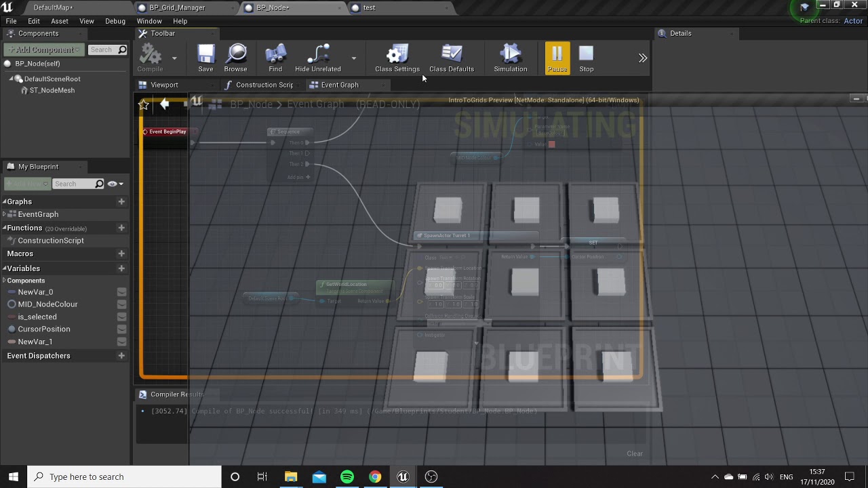Select CursorPosition variable

[44, 329]
